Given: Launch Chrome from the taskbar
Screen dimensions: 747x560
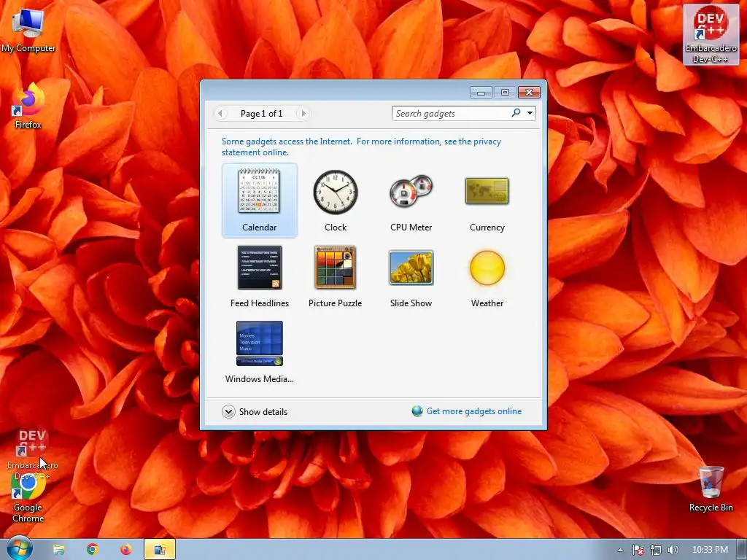Looking at the screenshot, I should point(93,550).
